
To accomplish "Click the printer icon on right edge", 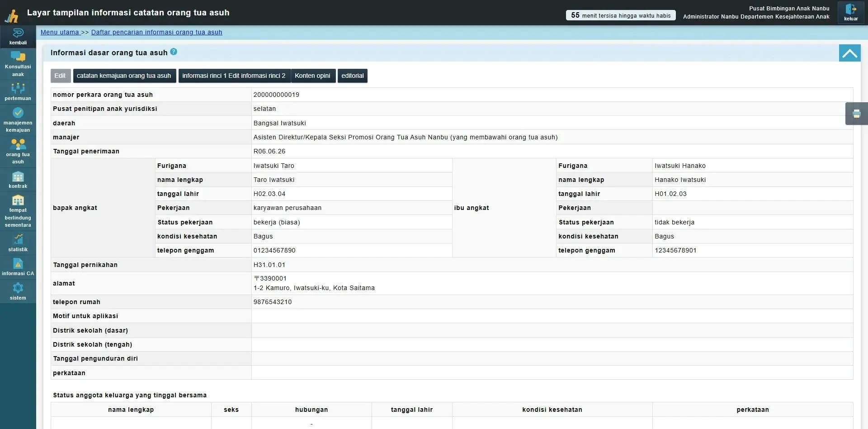I will point(856,114).
